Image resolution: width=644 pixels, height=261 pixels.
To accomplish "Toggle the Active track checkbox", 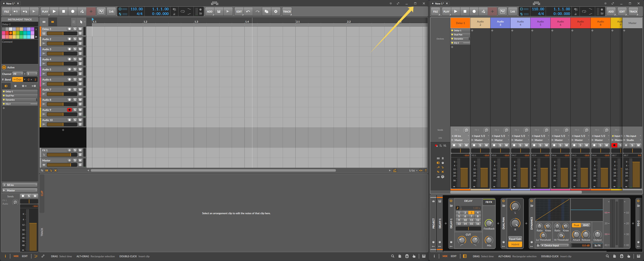I will (4, 68).
